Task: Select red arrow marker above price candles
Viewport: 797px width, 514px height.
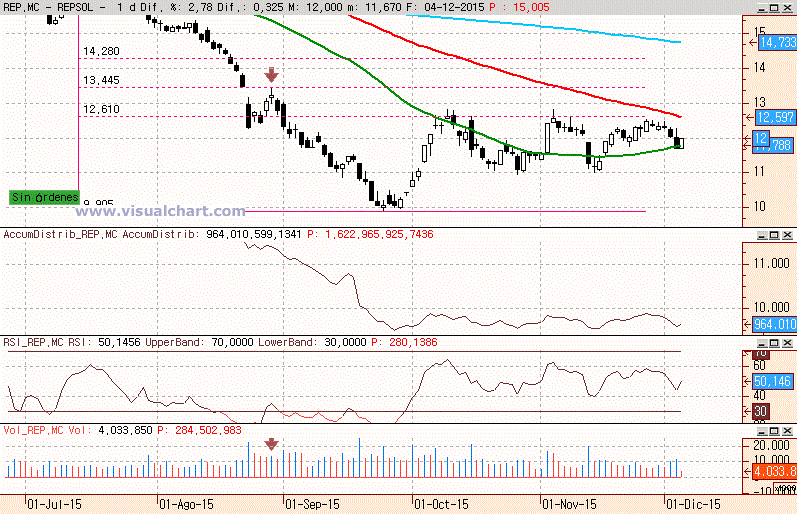Action: click(271, 75)
